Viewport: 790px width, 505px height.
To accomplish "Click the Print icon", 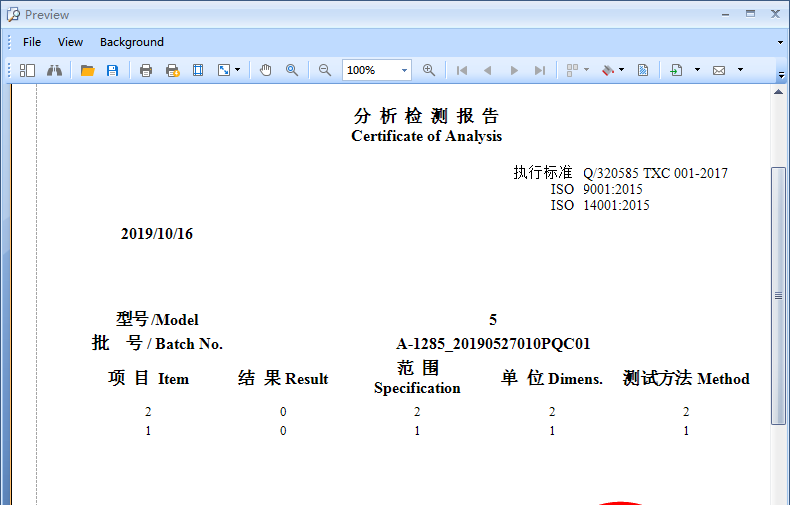I will (146, 70).
